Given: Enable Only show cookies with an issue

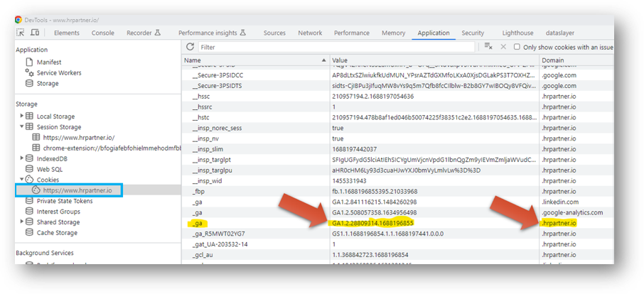Looking at the screenshot, I should 517,47.
